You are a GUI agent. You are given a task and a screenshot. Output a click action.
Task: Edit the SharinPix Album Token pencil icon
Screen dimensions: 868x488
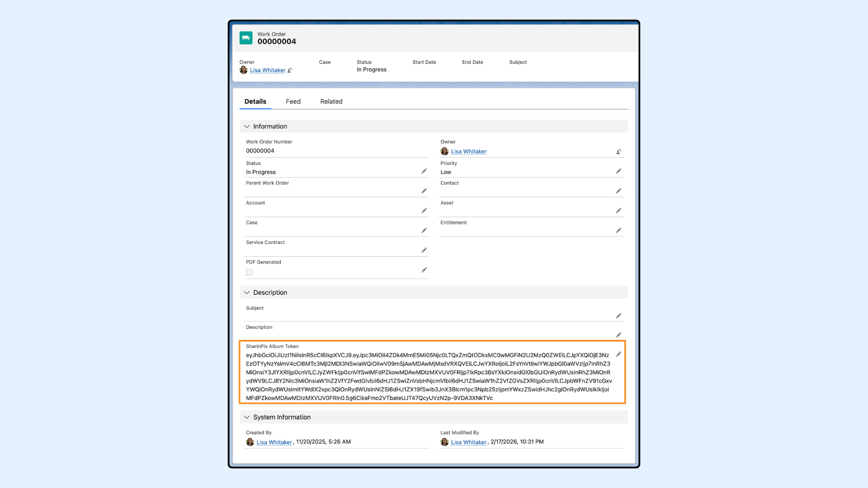coord(618,354)
